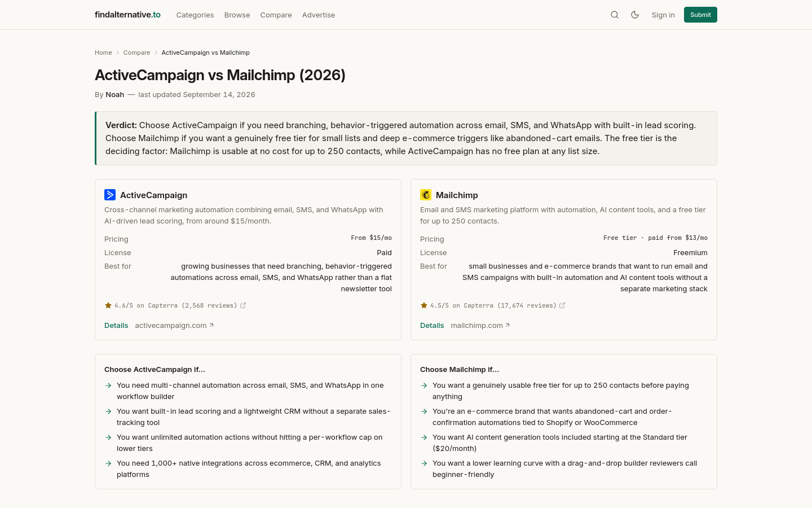This screenshot has height=508, width=812.
Task: Open the Categories menu
Action: point(195,15)
